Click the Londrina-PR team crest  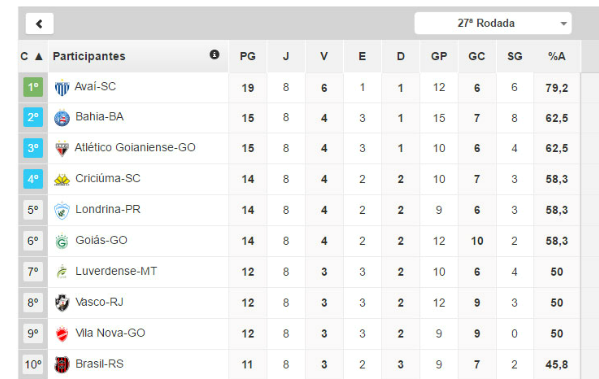(62, 211)
